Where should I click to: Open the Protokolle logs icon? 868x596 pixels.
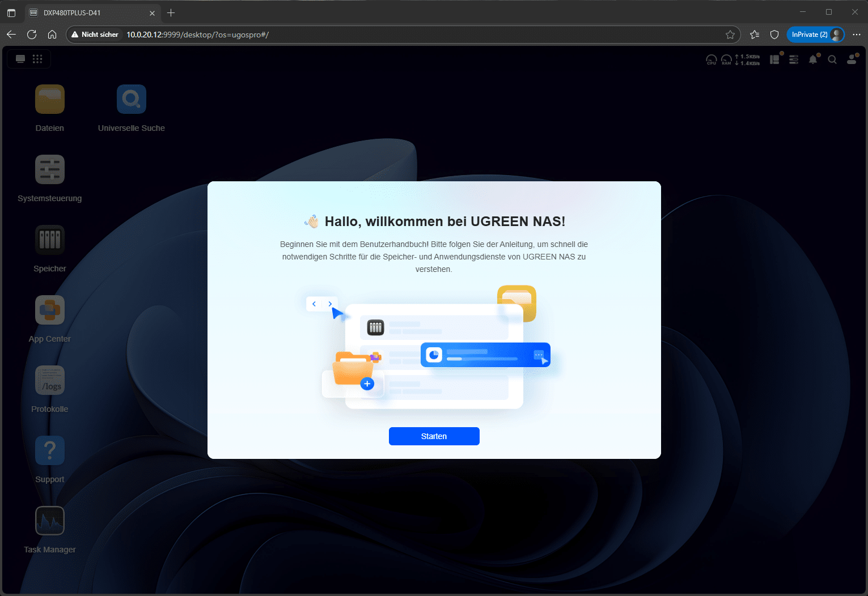pyautogui.click(x=50, y=381)
